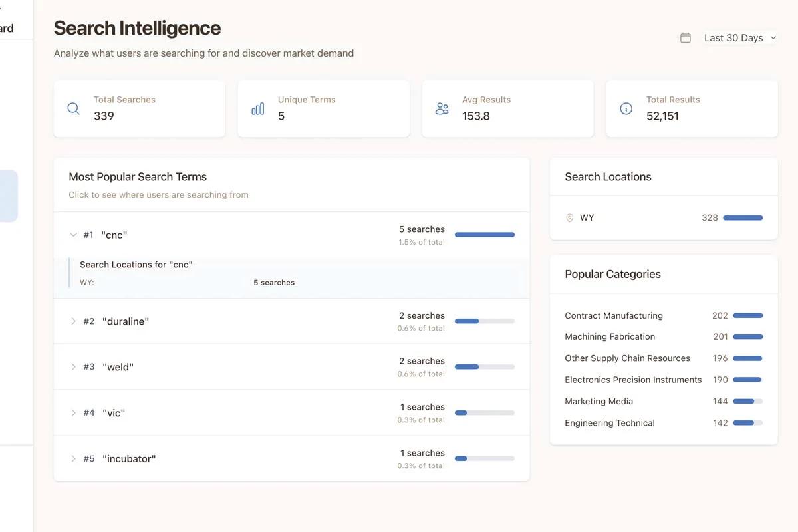This screenshot has width=798, height=532.
Task: Expand the #5 "incubator" search term
Action: click(x=74, y=459)
